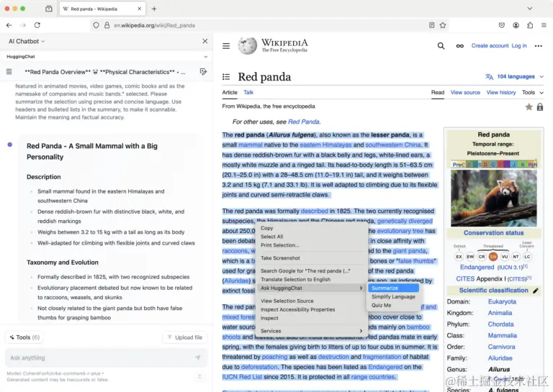Start a new chat with the compose icon
Image resolution: width=553 pixels, height=392 pixels.
[203, 72]
